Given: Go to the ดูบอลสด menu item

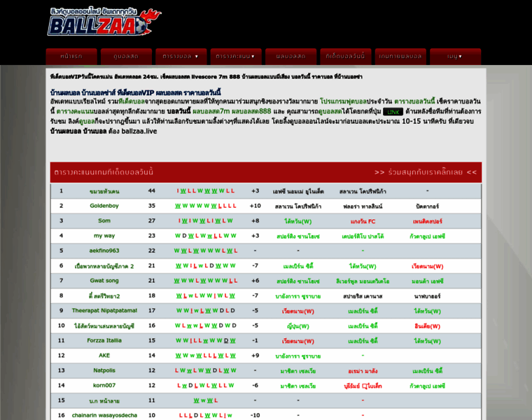Looking at the screenshot, I should [126, 56].
